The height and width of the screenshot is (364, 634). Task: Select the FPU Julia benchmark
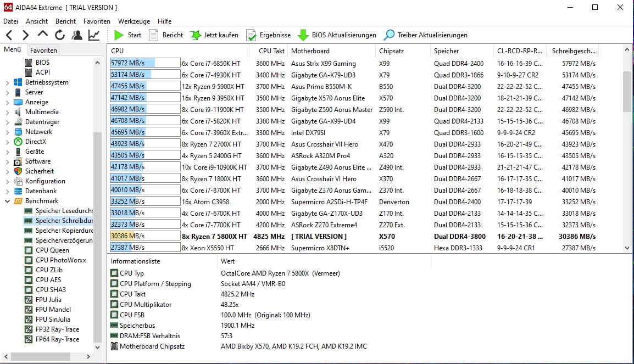pos(48,299)
